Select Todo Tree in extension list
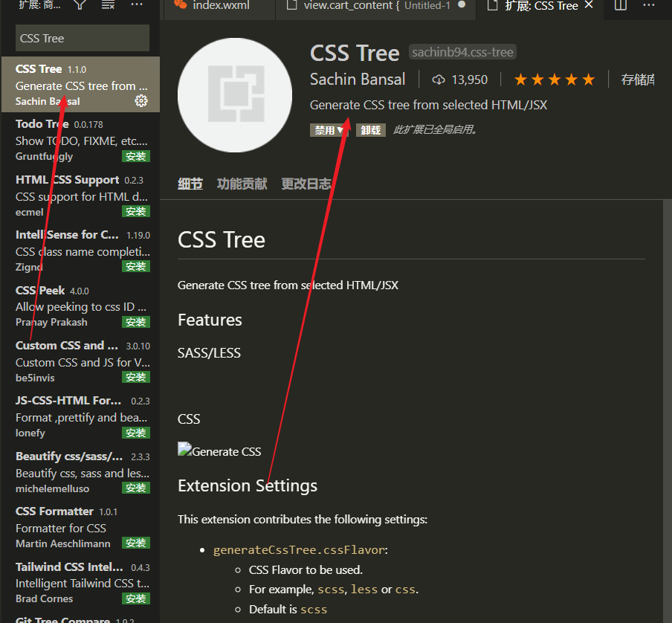This screenshot has height=623, width=672. [x=80, y=140]
